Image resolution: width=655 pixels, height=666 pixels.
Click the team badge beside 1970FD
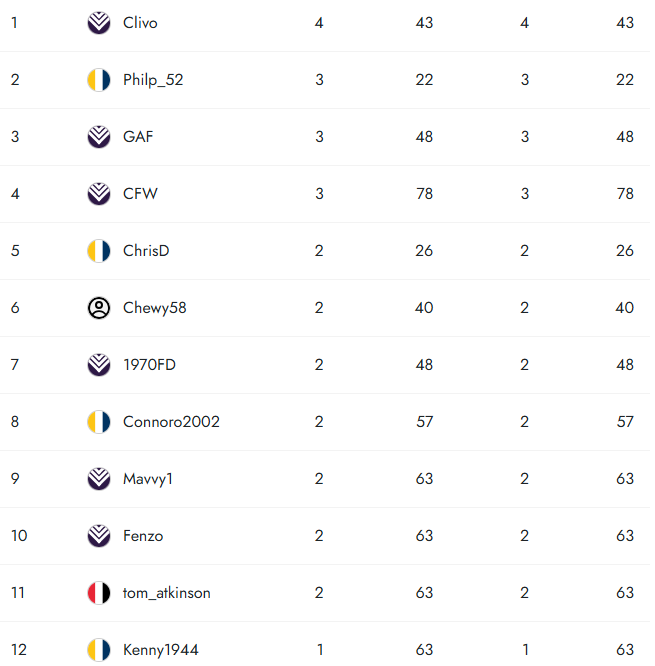click(x=99, y=365)
